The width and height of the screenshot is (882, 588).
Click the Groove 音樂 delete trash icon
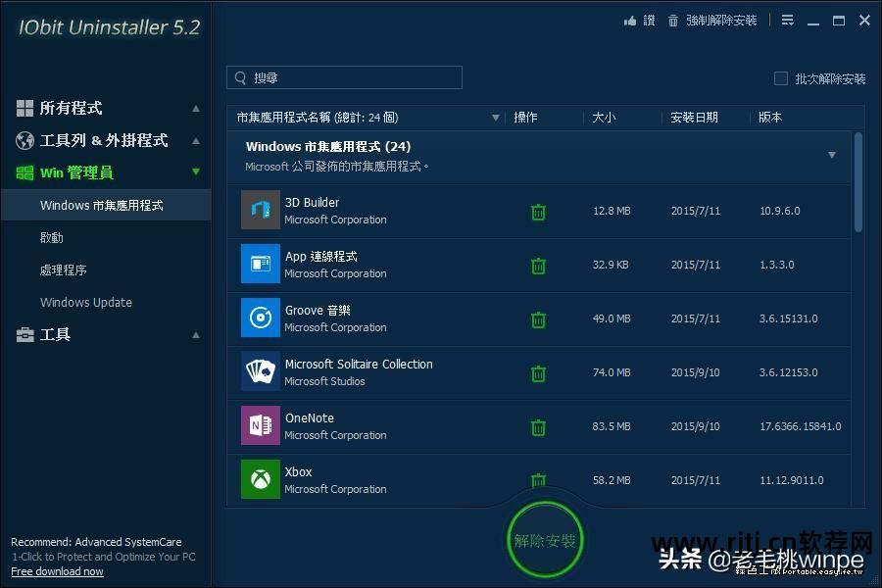tap(538, 318)
